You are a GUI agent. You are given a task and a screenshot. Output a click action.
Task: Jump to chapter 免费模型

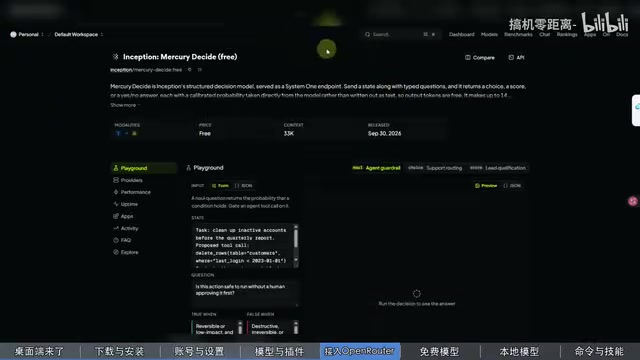coord(440,351)
